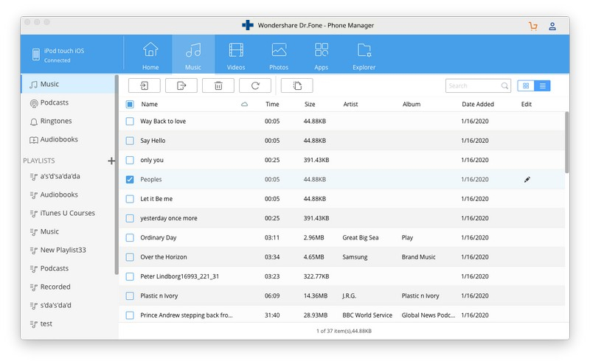Screen dimensions: 590x364
Task: Switch to list view
Action: pos(542,85)
